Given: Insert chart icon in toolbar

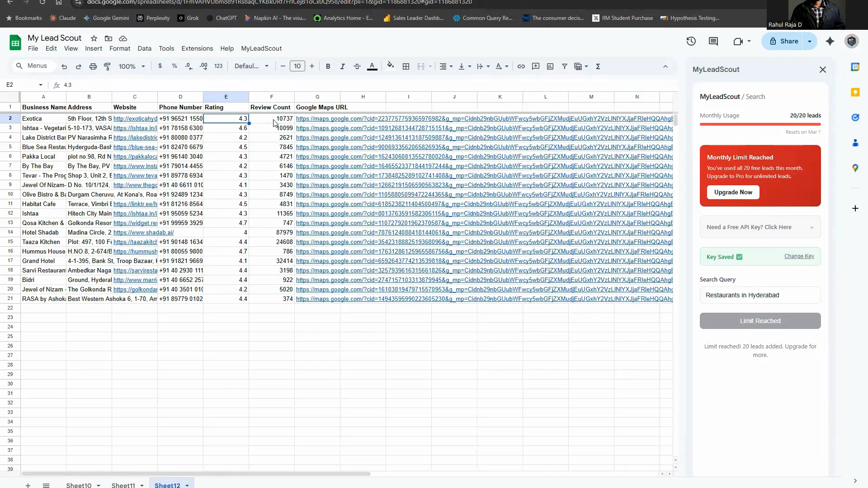Looking at the screenshot, I should pyautogui.click(x=550, y=66).
